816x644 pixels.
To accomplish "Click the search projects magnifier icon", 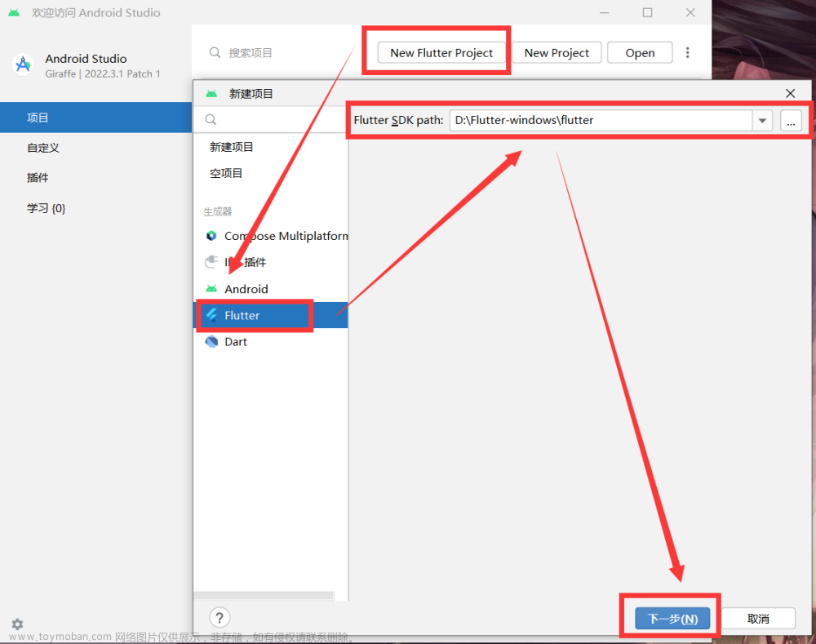I will pyautogui.click(x=215, y=52).
